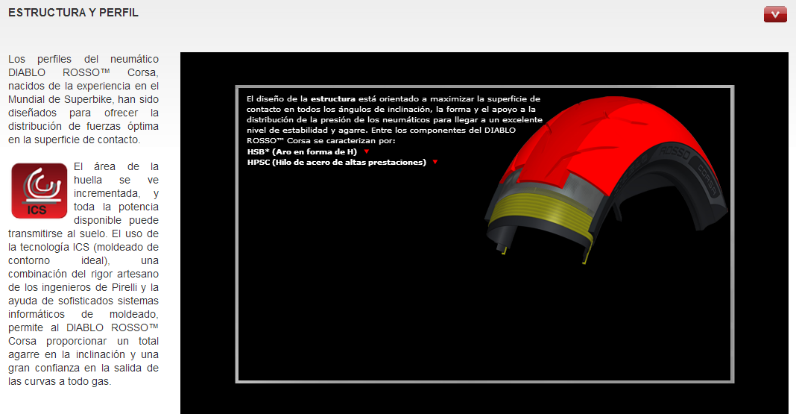Select the HSB (Aro en forma de H) label
This screenshot has height=414, width=796.
[303, 152]
